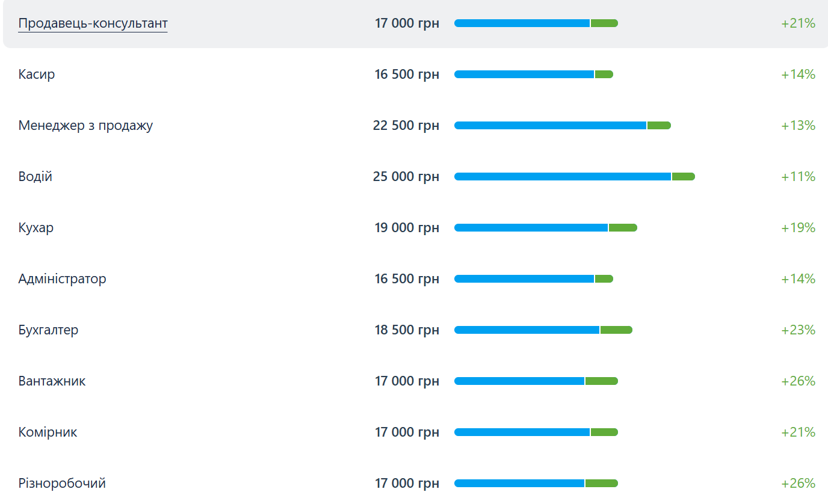Choose Адміністратор from the list
Image resolution: width=828 pixels, height=504 pixels.
[62, 279]
